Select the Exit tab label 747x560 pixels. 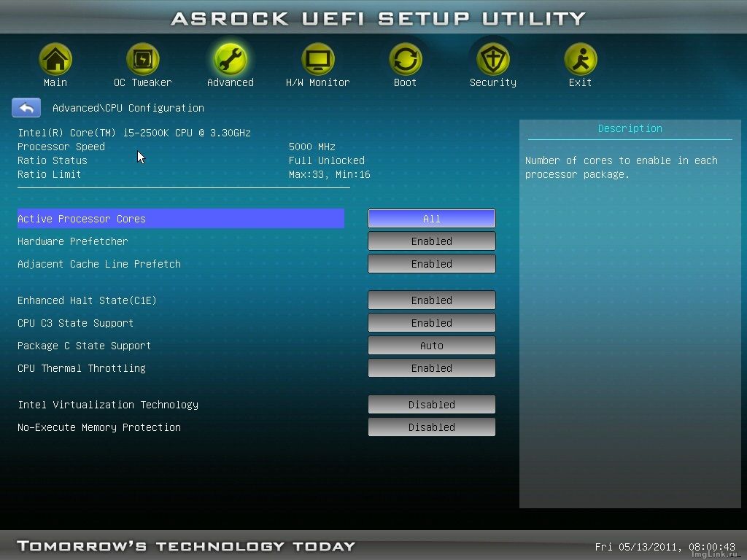pyautogui.click(x=580, y=82)
